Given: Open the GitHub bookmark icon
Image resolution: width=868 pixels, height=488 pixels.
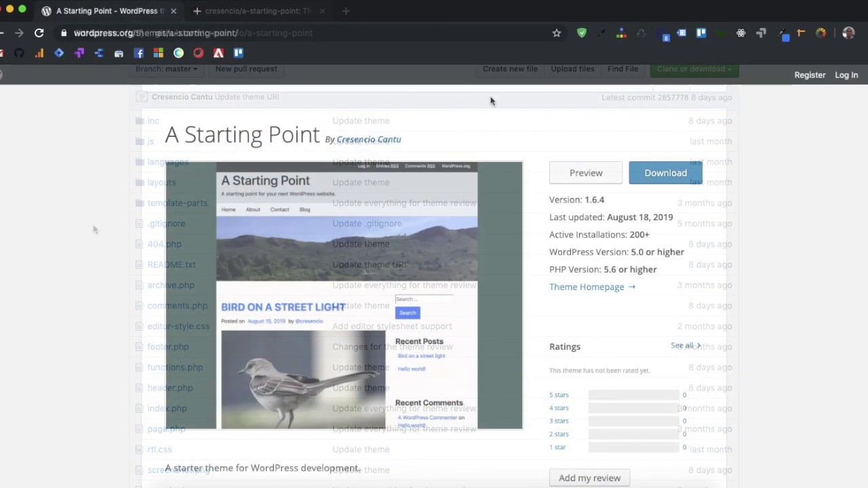Looking at the screenshot, I should [19, 53].
